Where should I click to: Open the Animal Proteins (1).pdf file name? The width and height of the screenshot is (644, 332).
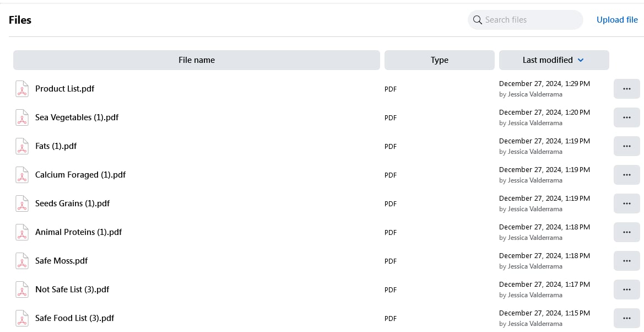pyautogui.click(x=78, y=232)
